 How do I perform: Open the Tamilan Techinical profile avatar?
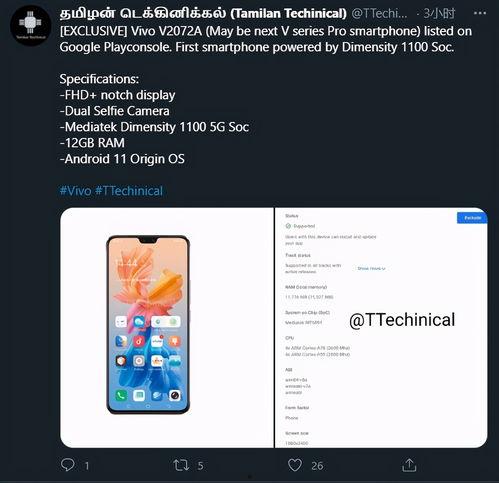[31, 26]
